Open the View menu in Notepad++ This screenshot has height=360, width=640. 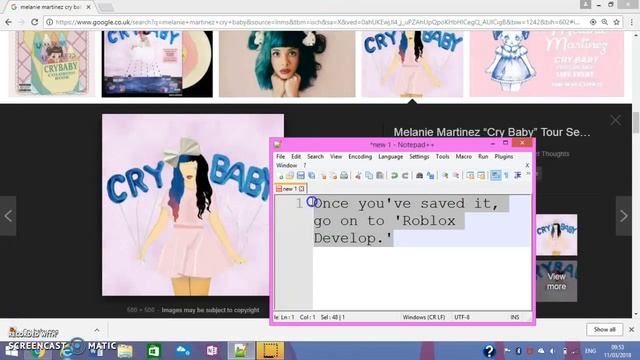click(x=336, y=156)
